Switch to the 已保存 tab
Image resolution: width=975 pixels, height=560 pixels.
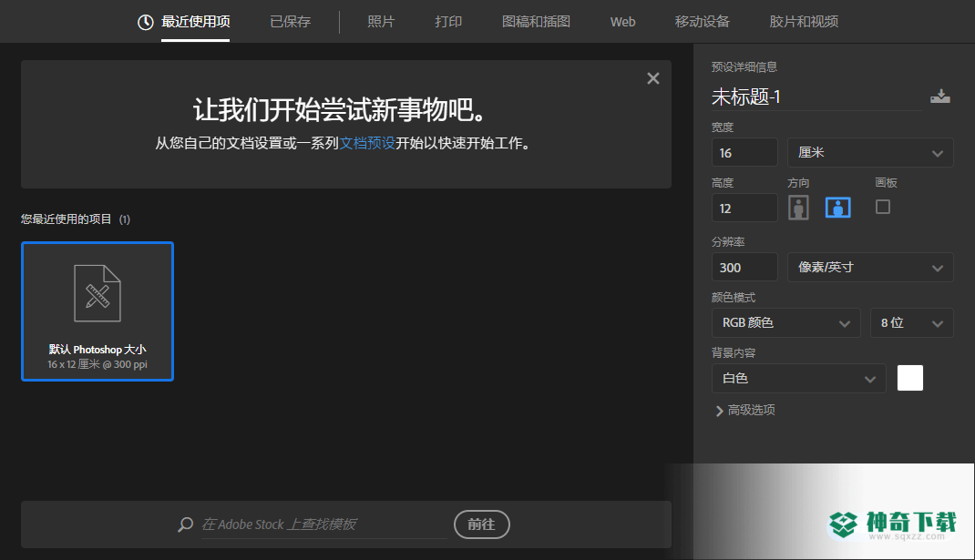click(x=290, y=22)
